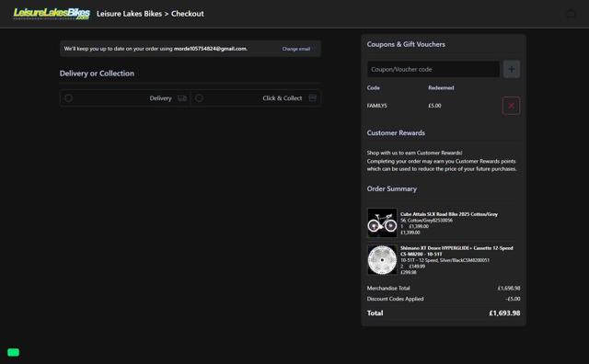Screen dimensions: 589x364
Task: Click the 'Discount Codes Applied' label
Action: click(395, 299)
